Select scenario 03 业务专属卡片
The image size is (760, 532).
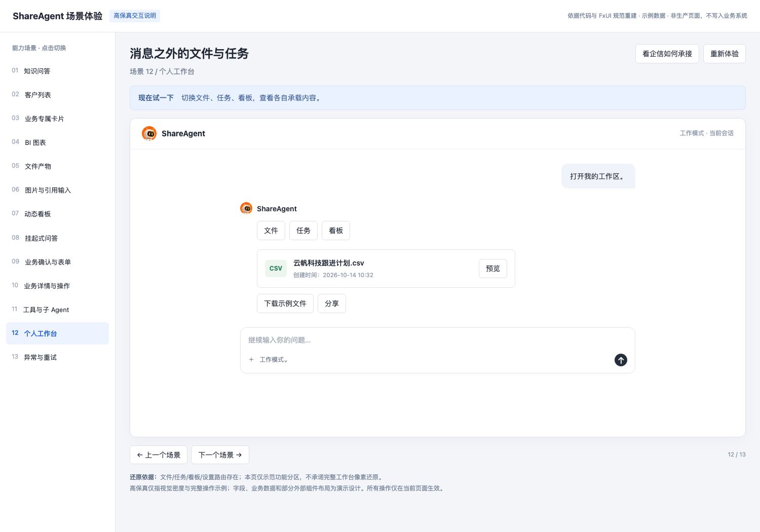(57, 119)
